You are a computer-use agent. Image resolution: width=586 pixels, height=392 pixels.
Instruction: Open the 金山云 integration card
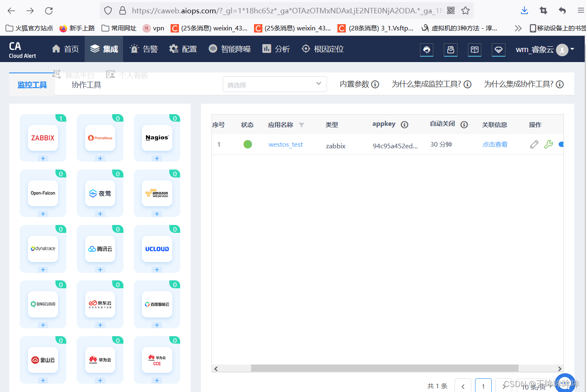[43, 360]
